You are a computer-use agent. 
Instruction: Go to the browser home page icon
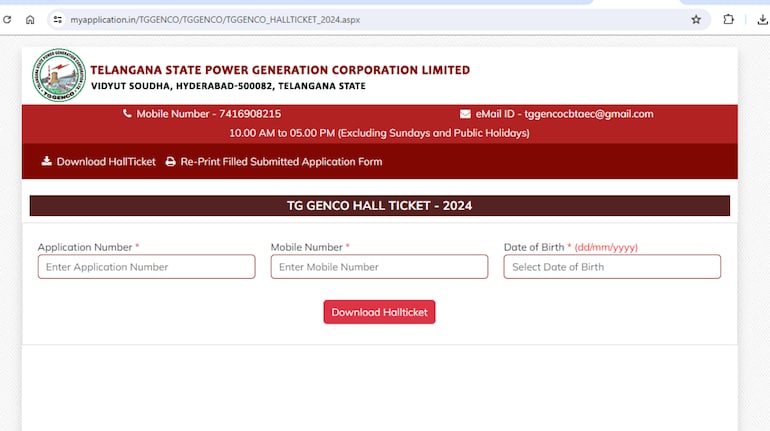tap(30, 20)
